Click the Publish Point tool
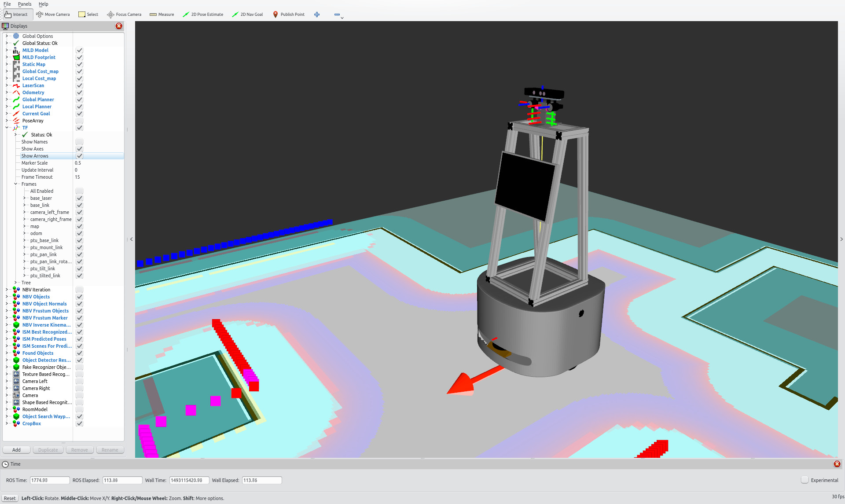 (289, 15)
